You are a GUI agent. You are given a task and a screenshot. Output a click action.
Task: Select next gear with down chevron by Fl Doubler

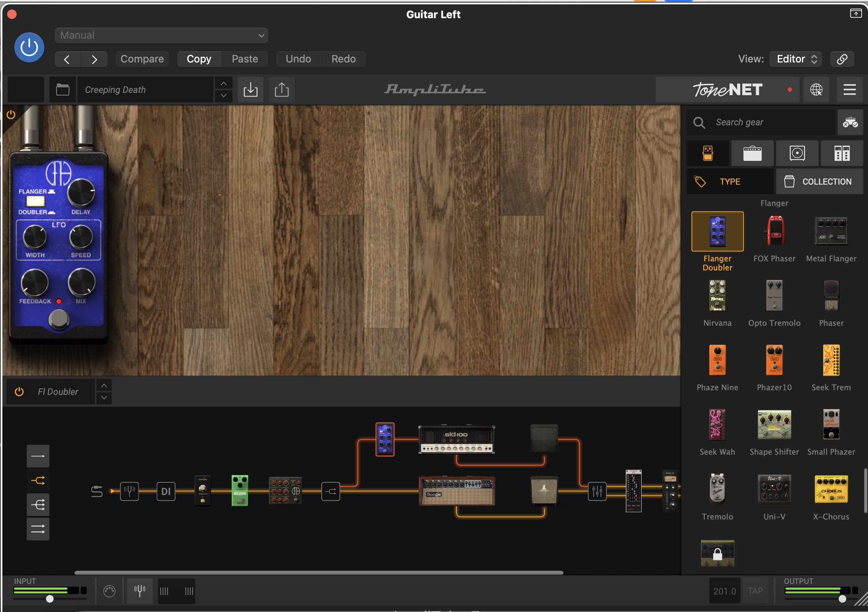point(104,398)
